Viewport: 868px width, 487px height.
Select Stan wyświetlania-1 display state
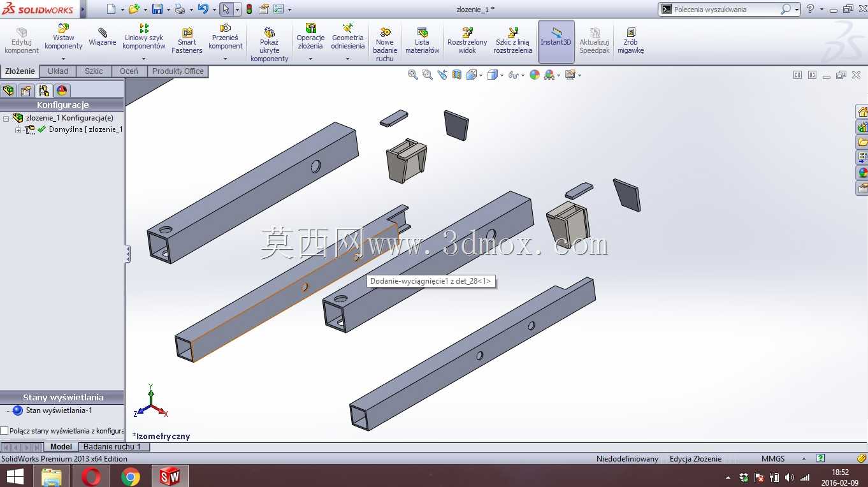click(x=52, y=411)
